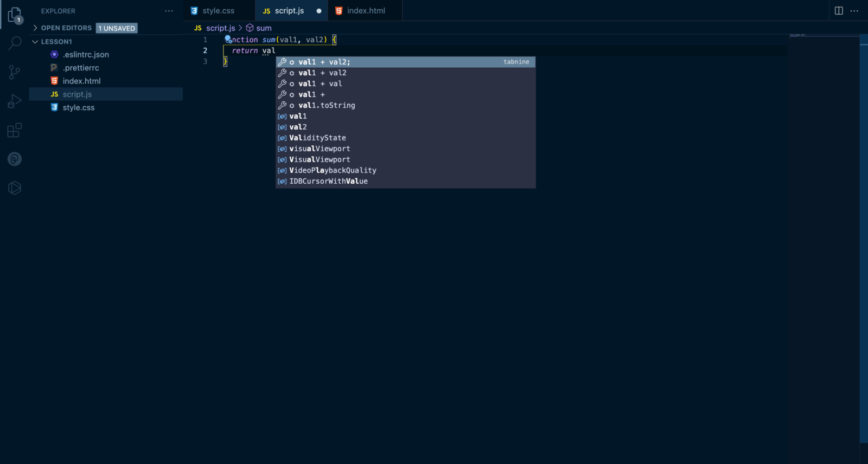The width and height of the screenshot is (868, 464).
Task: Open the Extensions view icon
Action: 15,131
